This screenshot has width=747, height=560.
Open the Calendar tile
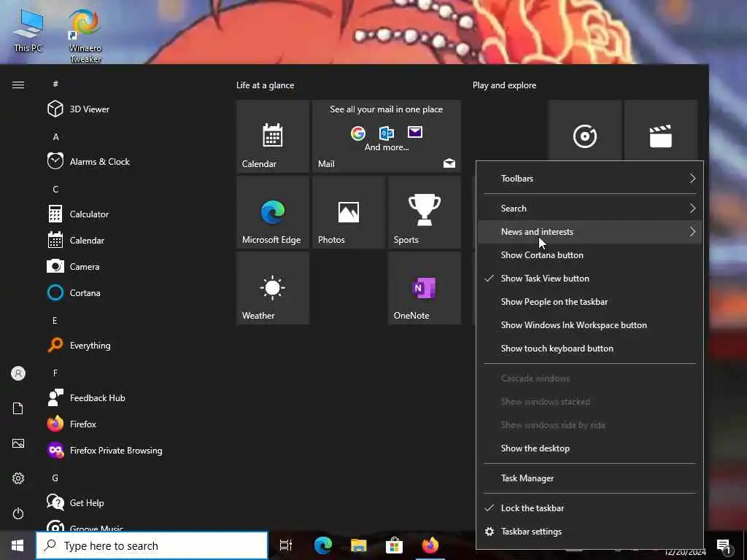[273, 136]
